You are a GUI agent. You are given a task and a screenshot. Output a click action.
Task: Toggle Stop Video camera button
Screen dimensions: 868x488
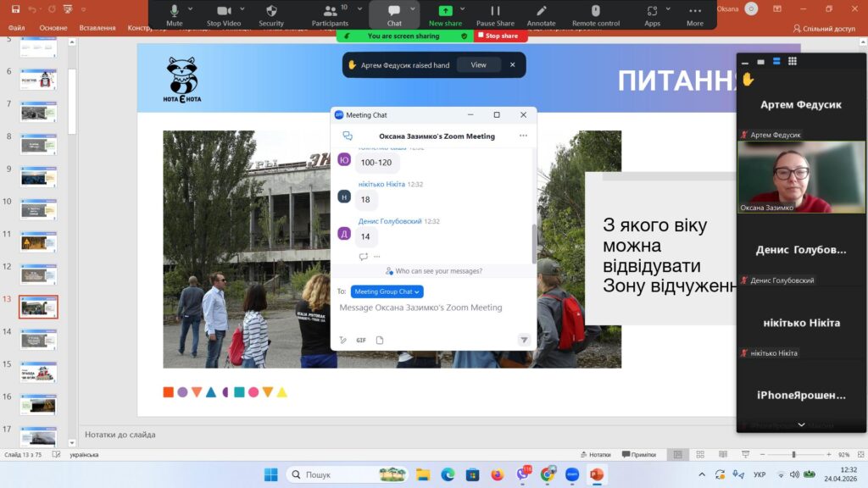tap(225, 12)
